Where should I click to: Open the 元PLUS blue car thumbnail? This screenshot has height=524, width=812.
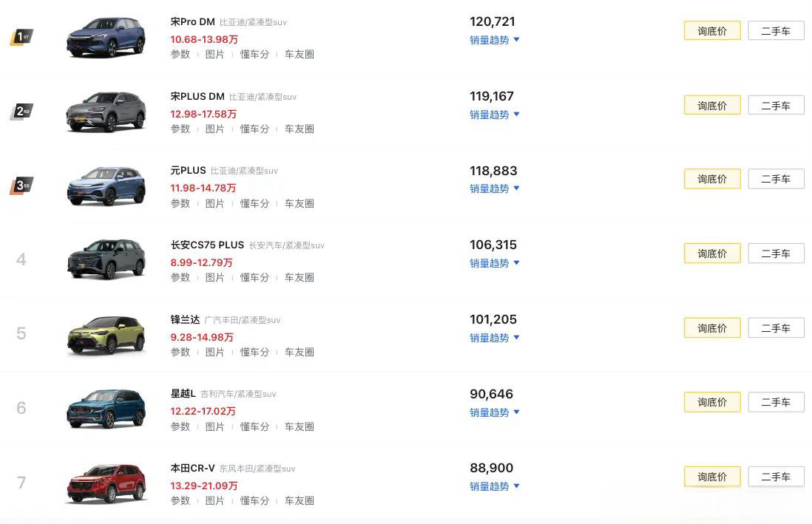tap(106, 186)
